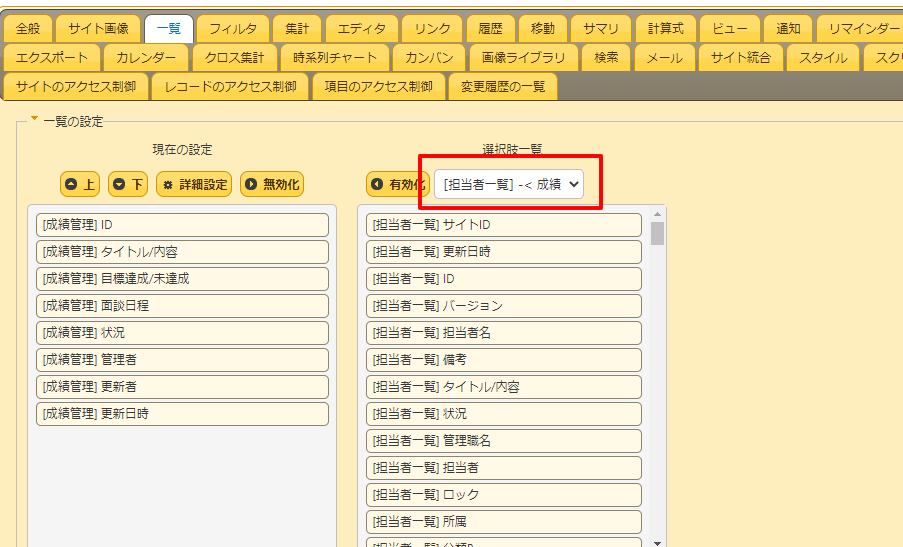Image resolution: width=903 pixels, height=547 pixels.
Task: Open the 画像ライブラリ tab
Action: [x=523, y=58]
